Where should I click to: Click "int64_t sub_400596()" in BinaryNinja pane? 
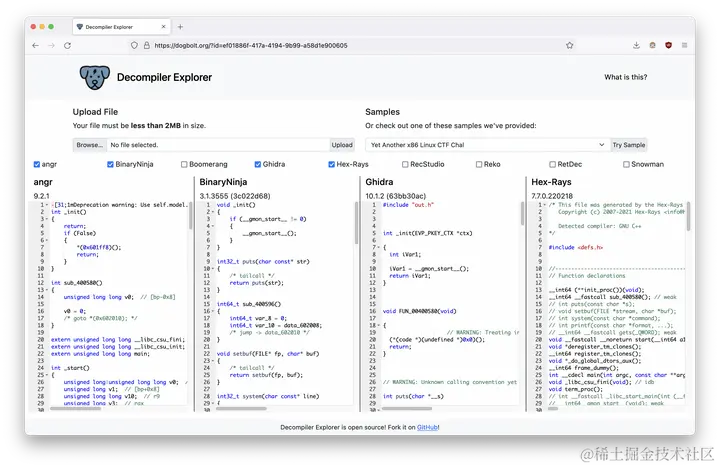(248, 304)
